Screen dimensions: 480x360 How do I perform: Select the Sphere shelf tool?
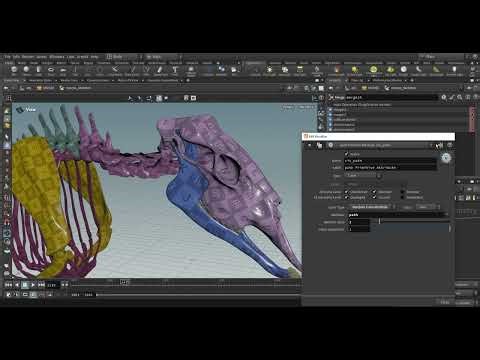click(x=26, y=70)
